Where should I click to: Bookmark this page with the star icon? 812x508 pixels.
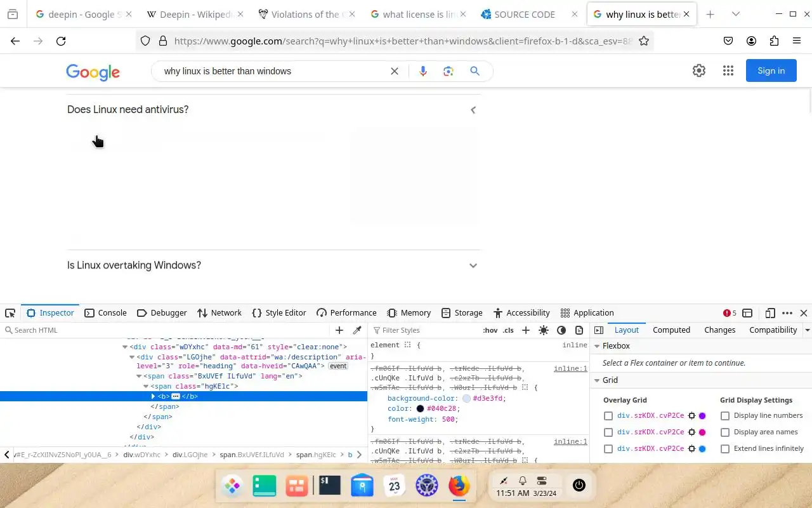[644, 41]
